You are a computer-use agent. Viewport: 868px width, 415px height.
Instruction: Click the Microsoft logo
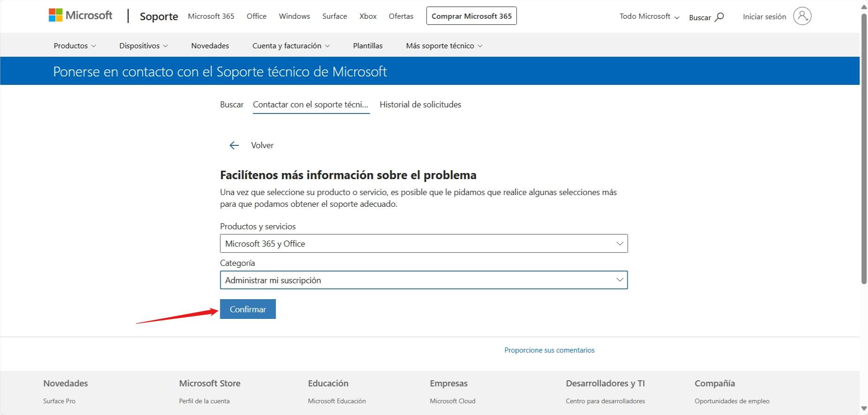(81, 15)
